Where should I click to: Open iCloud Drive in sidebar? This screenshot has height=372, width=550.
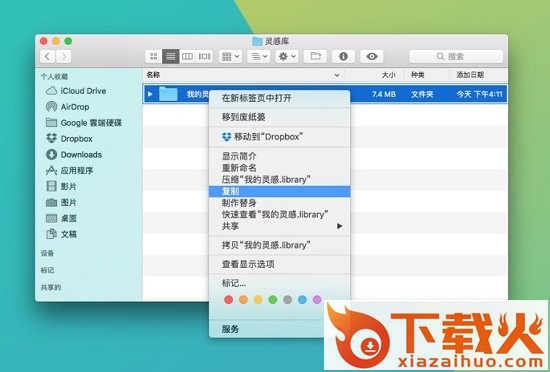[x=76, y=91]
